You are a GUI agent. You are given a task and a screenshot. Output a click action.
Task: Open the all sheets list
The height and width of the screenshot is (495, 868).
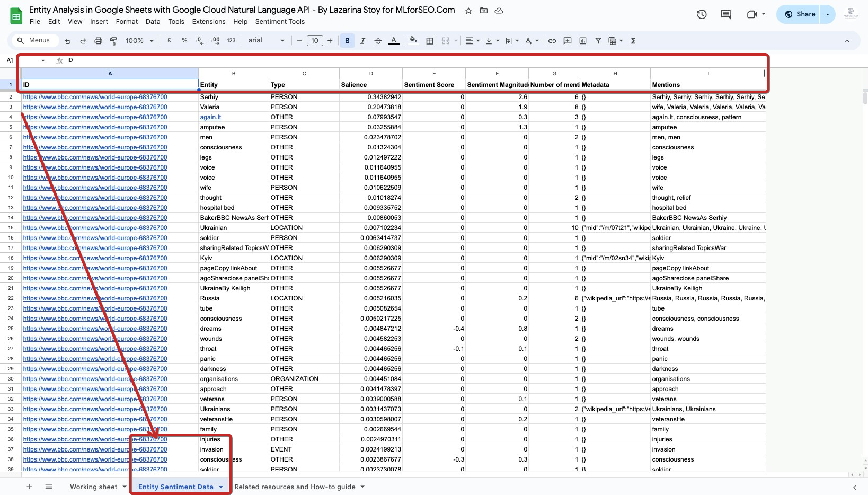(x=49, y=487)
